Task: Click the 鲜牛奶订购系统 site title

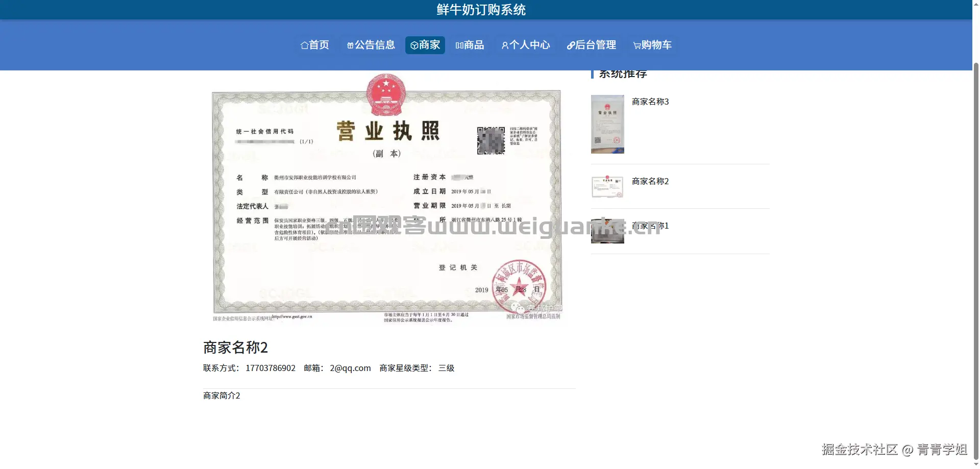Action: pos(481,10)
